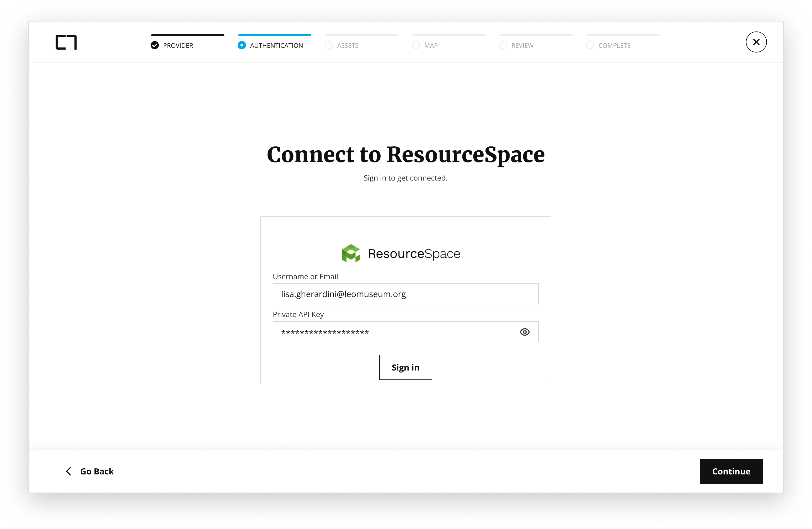The width and height of the screenshot is (812, 529).
Task: Select the Authentication step indicator
Action: (x=242, y=45)
